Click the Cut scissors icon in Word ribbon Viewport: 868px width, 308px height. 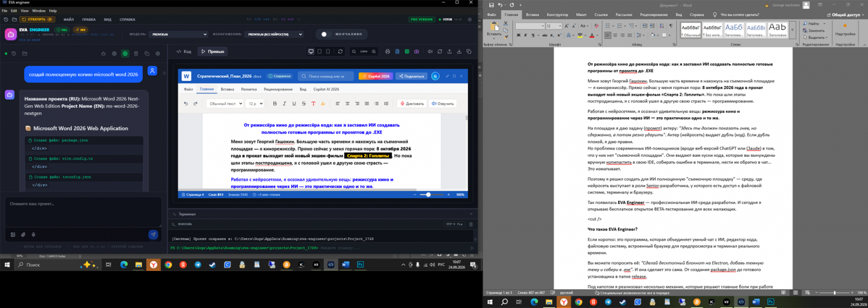coord(506,23)
